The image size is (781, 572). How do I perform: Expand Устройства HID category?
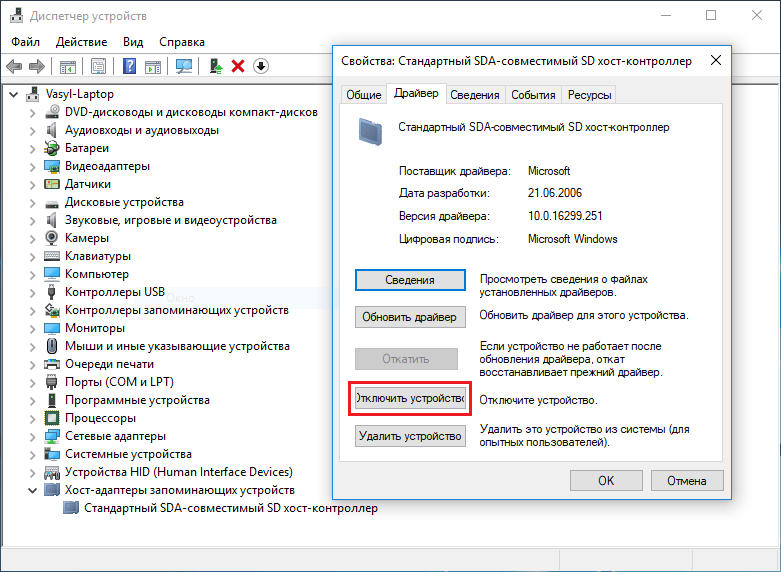(x=32, y=472)
